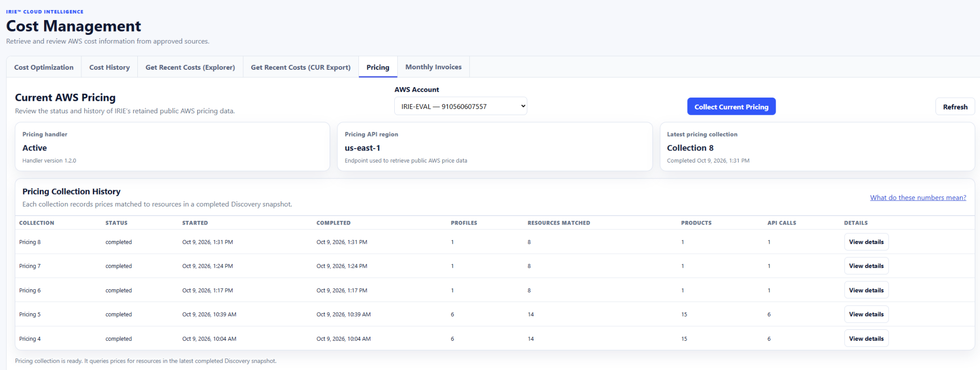Click the 'Completed Oct 9, 2026, 1:31 PM' text
The image size is (980, 370).
(708, 161)
